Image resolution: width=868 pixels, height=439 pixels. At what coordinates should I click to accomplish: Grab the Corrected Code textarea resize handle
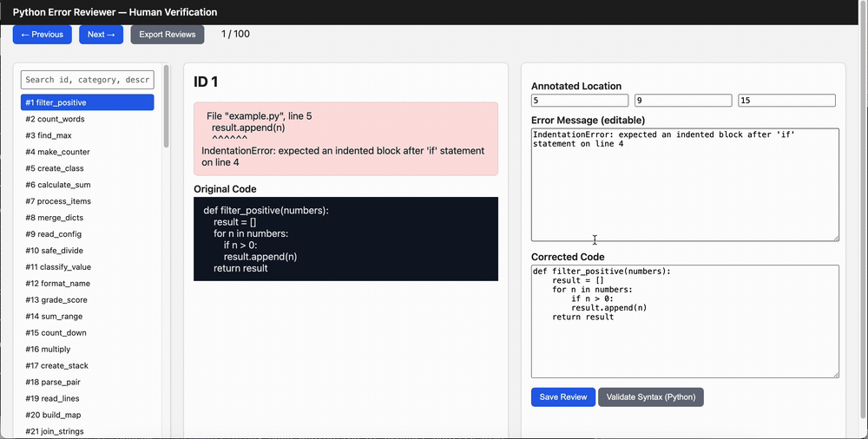836,375
